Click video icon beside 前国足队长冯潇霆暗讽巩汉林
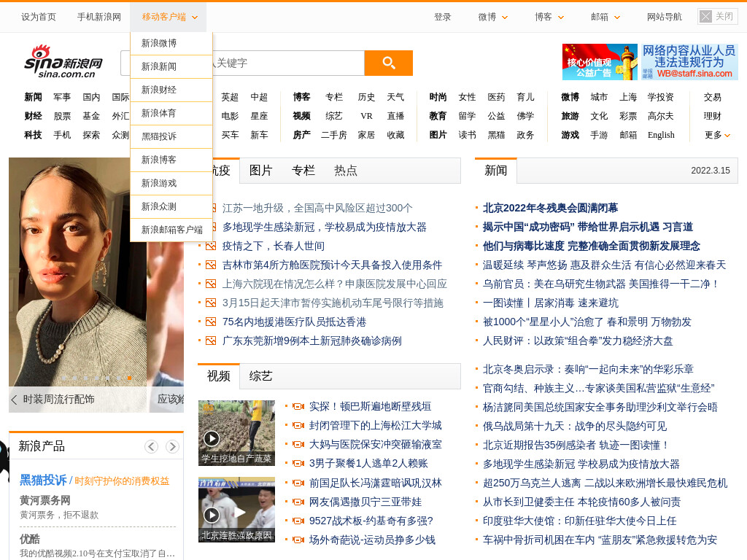This screenshot has height=560, width=747. point(298,483)
